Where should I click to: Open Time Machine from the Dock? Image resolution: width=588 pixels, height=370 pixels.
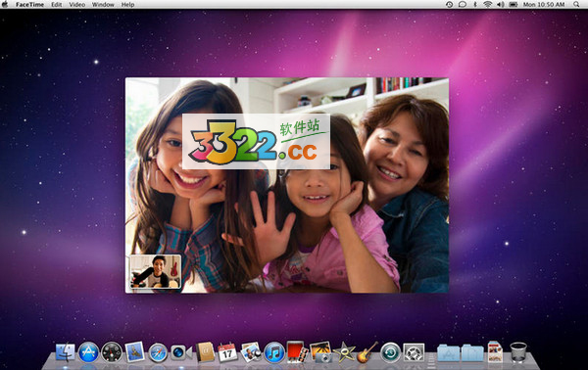coord(390,352)
